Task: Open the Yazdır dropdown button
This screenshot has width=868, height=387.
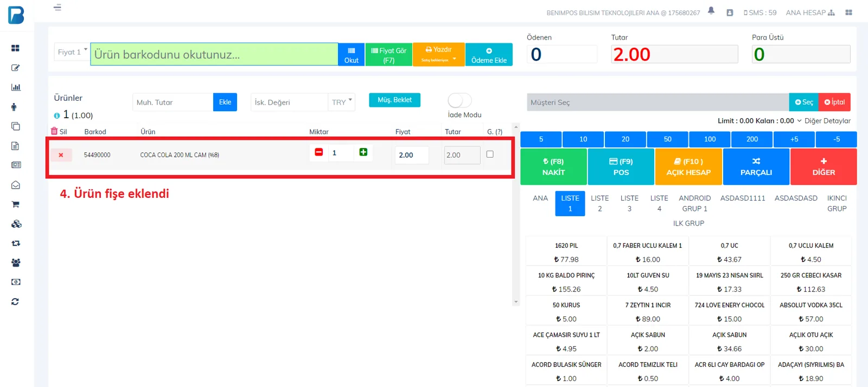Action: tap(438, 54)
